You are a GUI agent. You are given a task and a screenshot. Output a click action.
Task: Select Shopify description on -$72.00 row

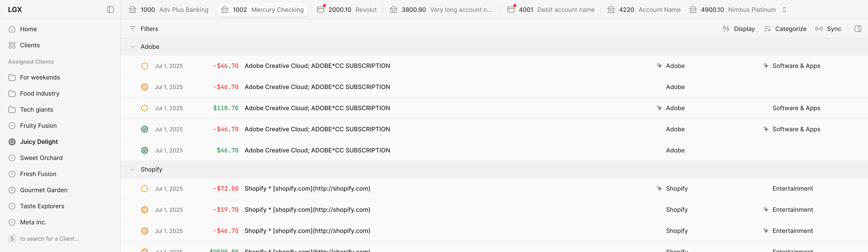(307, 189)
